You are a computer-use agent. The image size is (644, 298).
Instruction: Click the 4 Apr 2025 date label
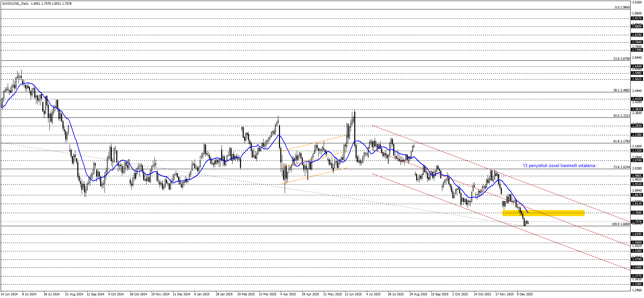[x=288, y=294]
